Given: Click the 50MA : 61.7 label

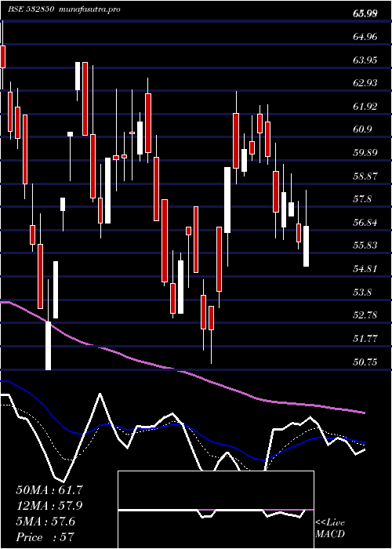Looking at the screenshot, I should pyautogui.click(x=49, y=490).
